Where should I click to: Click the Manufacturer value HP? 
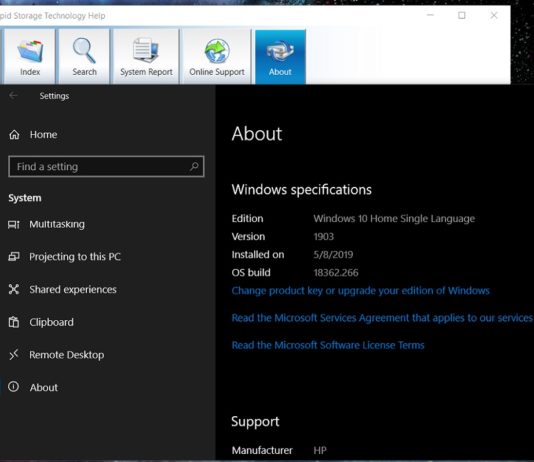coord(320,450)
